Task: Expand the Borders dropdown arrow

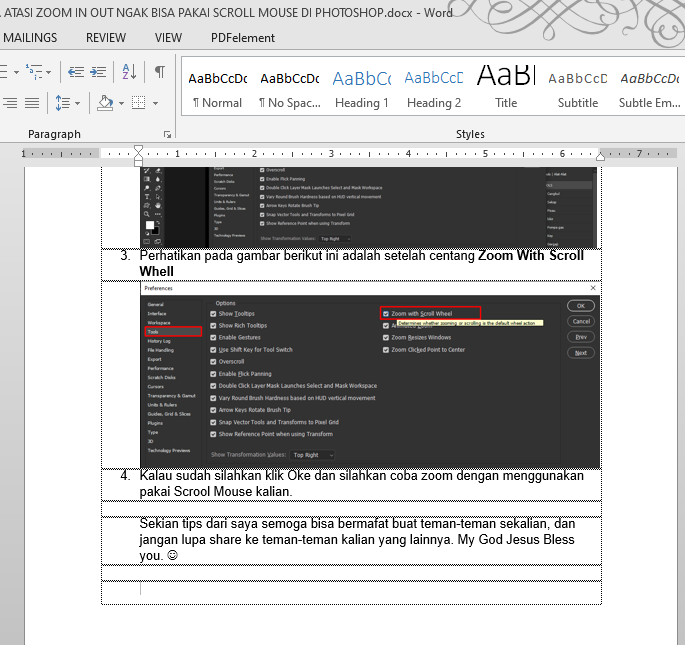Action: pos(155,104)
